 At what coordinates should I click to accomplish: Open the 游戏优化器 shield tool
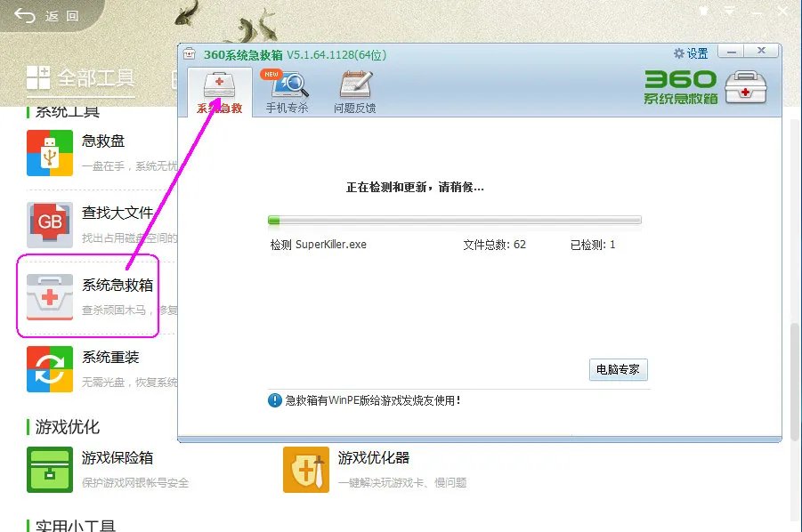tap(305, 470)
